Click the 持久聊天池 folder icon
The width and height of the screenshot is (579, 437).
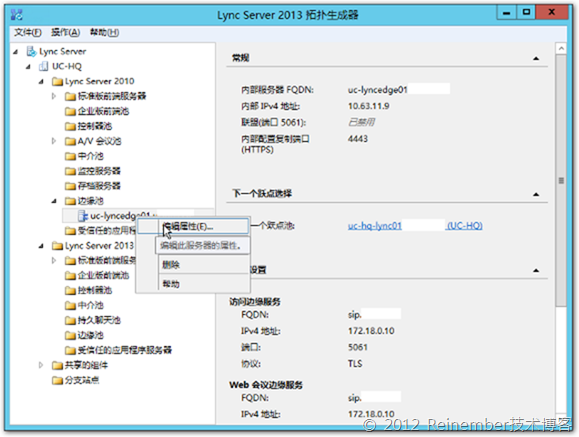click(x=70, y=320)
